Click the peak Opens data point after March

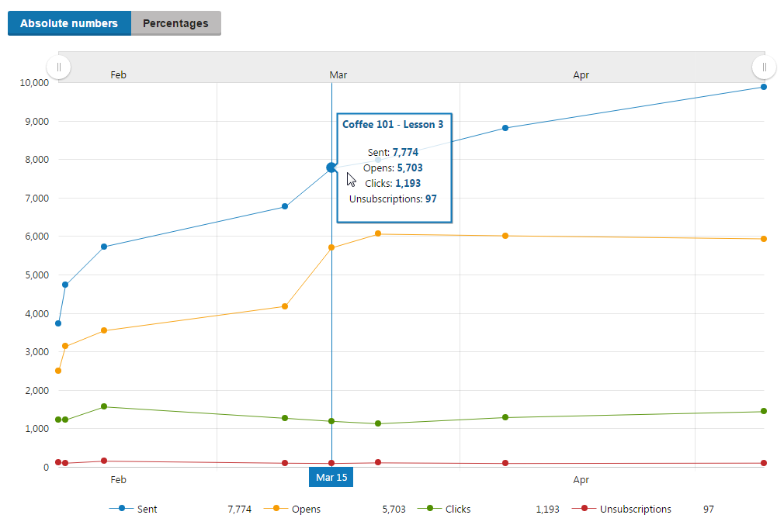click(x=377, y=233)
